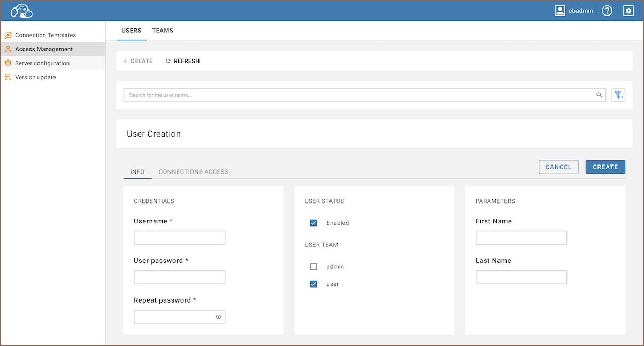Image resolution: width=644 pixels, height=346 pixels.
Task: Open the help question mark icon
Action: click(x=607, y=11)
